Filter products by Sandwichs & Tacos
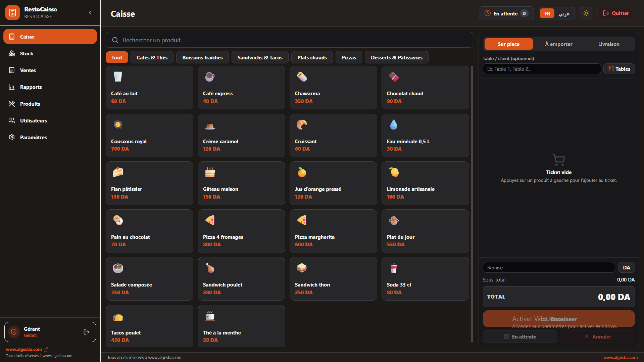This screenshot has width=644, height=362. point(260,58)
